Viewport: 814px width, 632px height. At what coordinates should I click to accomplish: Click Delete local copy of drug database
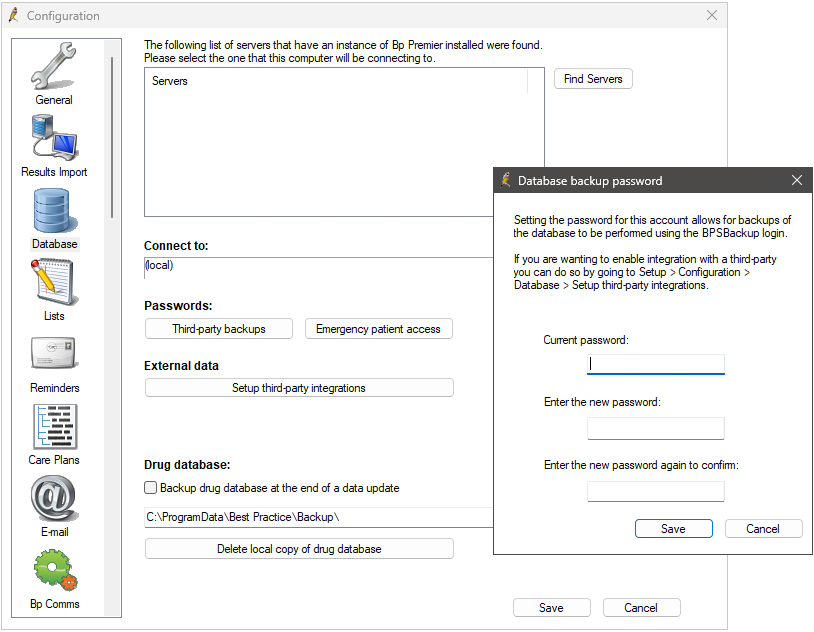[x=299, y=549]
